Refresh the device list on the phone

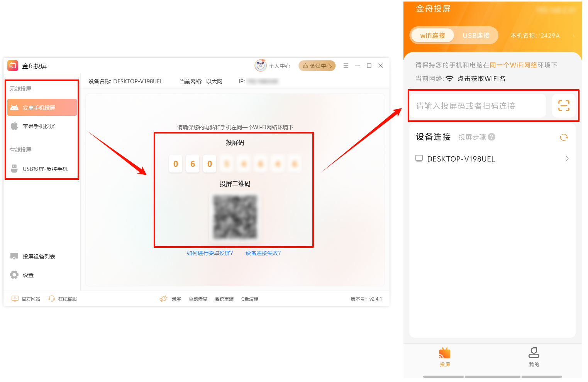(x=564, y=137)
